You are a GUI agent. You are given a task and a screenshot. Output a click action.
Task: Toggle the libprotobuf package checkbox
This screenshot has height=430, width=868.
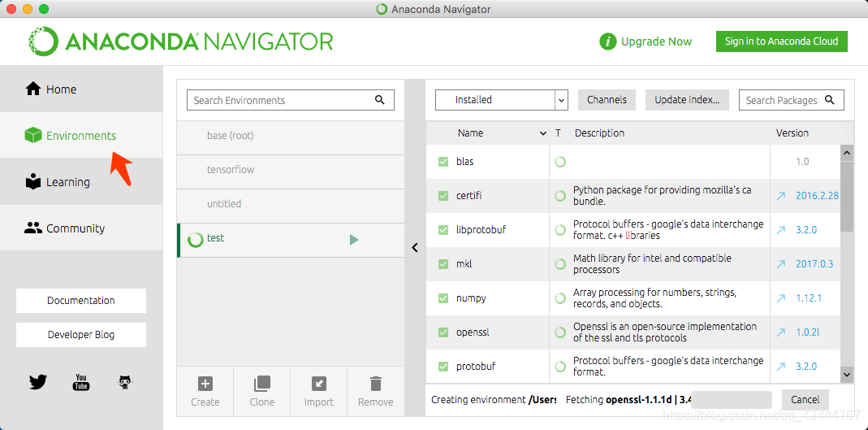pyautogui.click(x=443, y=230)
